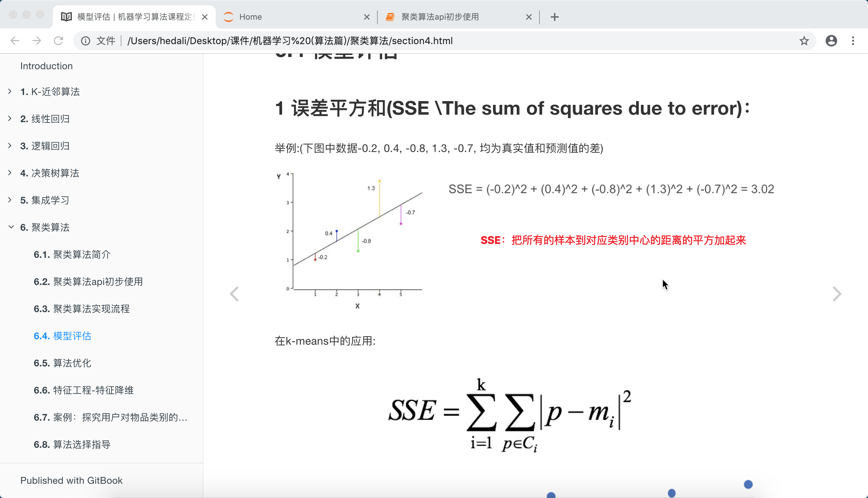Click the site info icon in address bar
Screen dimensions: 868x498
[85, 41]
